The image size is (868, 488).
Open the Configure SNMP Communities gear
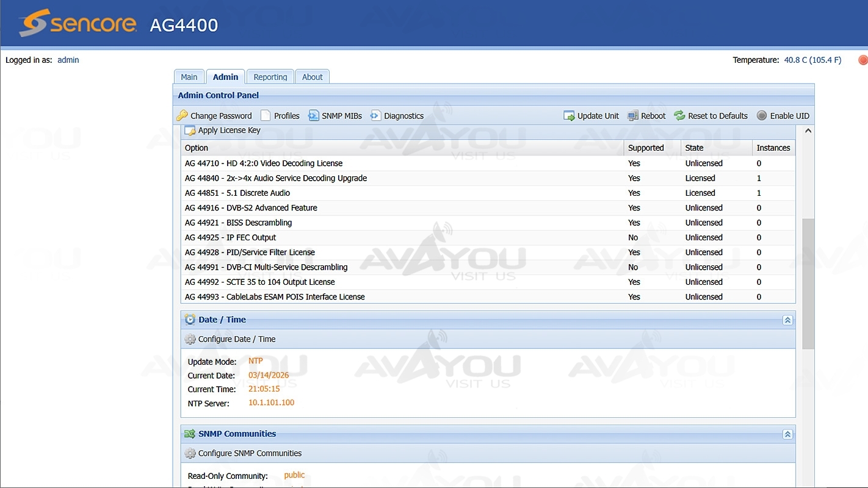coord(190,453)
